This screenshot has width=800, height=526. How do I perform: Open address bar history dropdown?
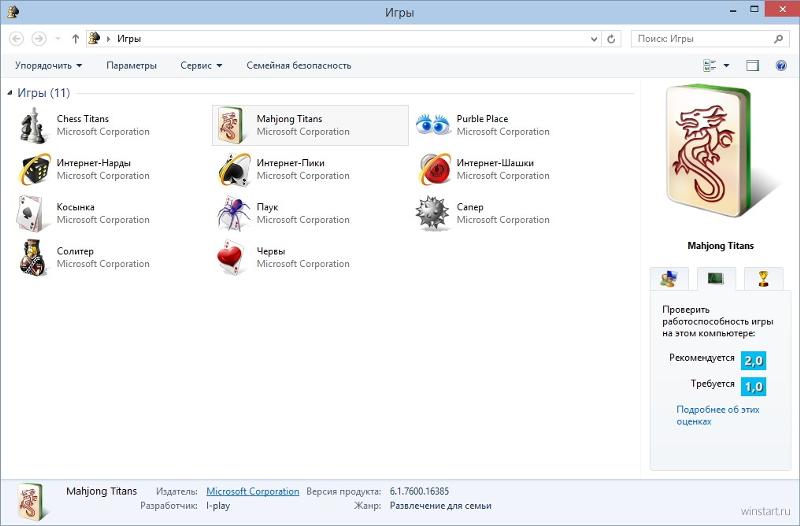(594, 39)
